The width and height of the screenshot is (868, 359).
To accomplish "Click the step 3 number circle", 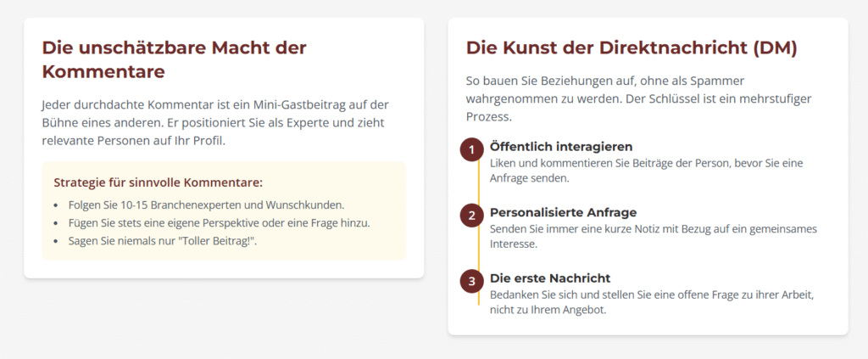I will (x=470, y=281).
